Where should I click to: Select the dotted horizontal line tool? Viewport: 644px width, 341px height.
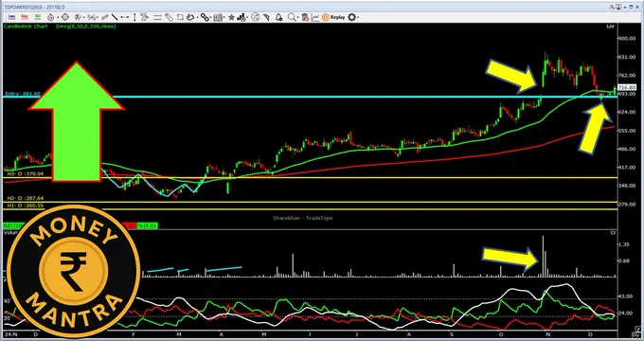125,17
